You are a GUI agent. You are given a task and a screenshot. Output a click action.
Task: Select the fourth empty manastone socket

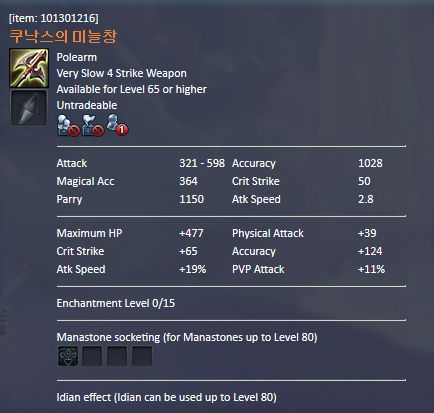(x=142, y=356)
